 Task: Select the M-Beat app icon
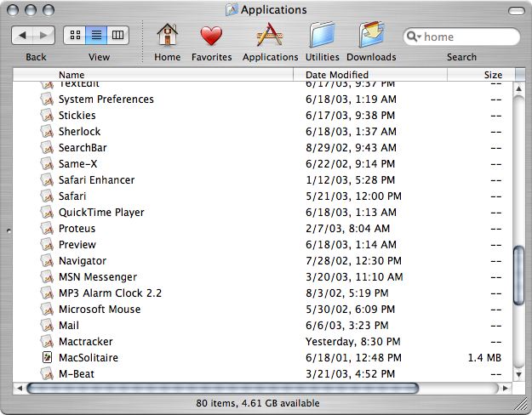pos(47,374)
